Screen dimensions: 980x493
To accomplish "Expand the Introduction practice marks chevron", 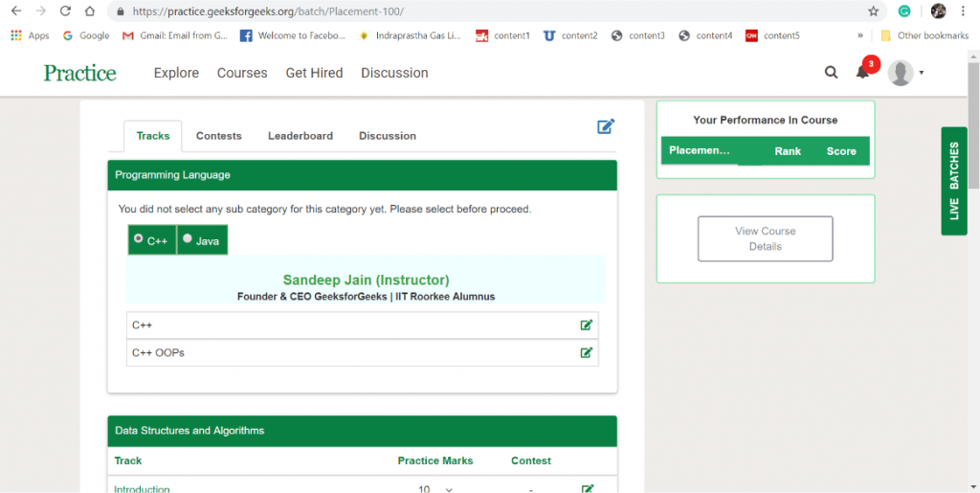I will (x=449, y=490).
